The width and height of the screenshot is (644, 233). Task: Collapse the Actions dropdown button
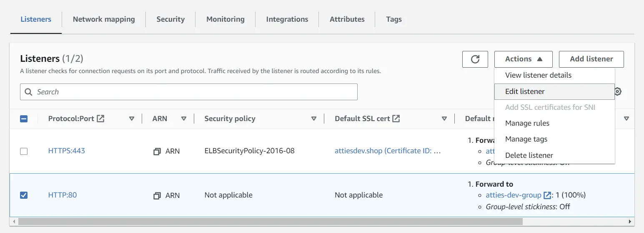click(x=523, y=59)
